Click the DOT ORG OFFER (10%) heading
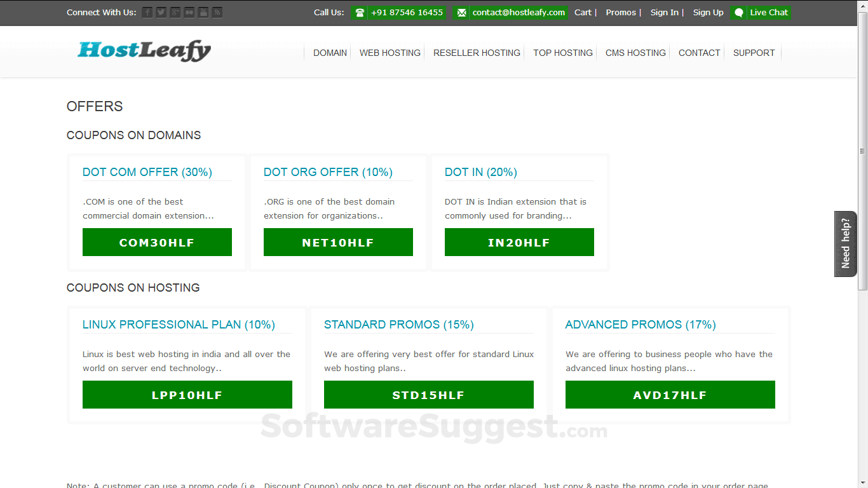Image resolution: width=868 pixels, height=488 pixels. [x=328, y=172]
